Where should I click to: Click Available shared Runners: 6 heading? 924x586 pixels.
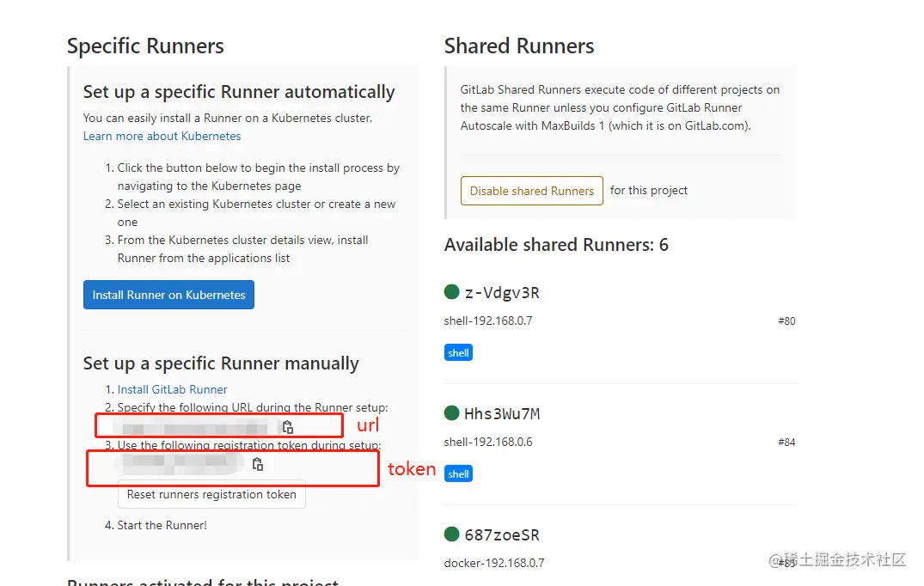[556, 244]
